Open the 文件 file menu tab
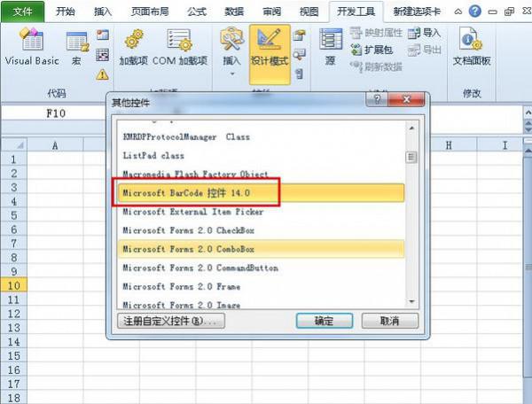 point(22,11)
